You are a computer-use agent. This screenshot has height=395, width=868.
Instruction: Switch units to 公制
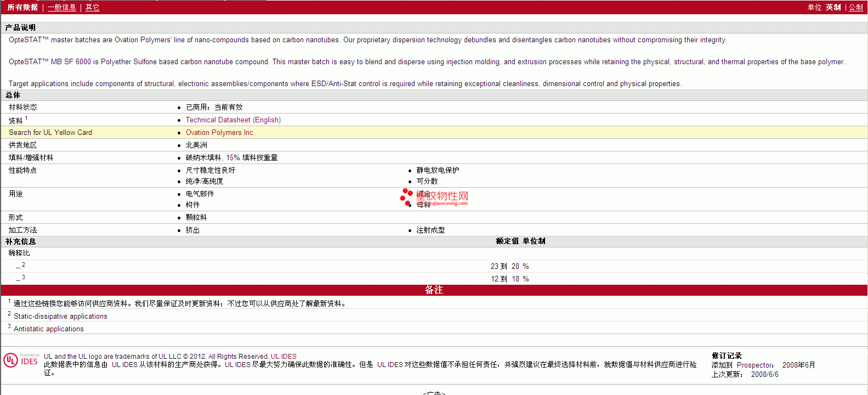coord(856,7)
